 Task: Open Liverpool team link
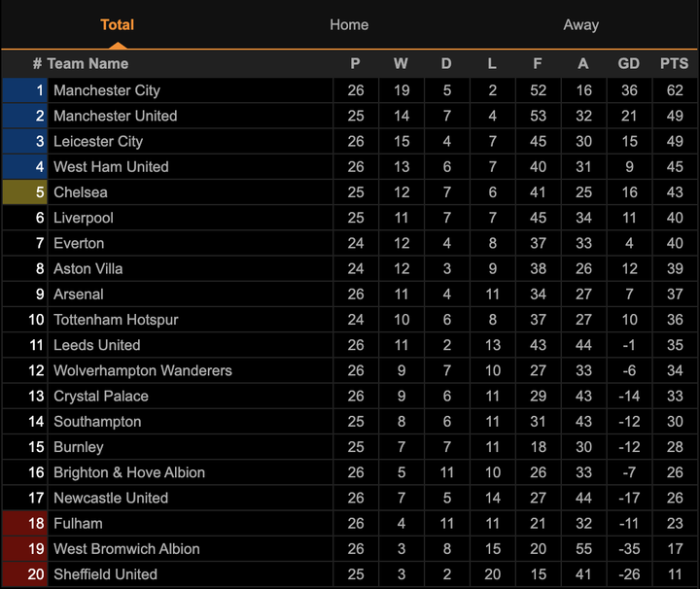coord(84,218)
